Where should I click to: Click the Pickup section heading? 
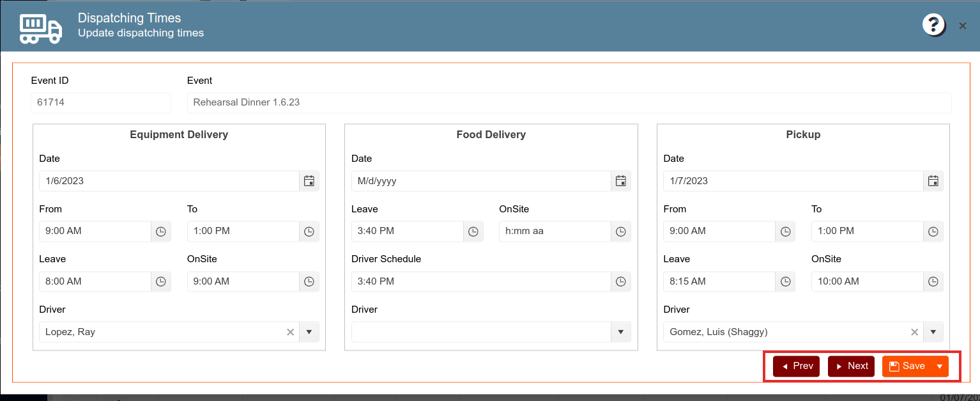tap(803, 134)
